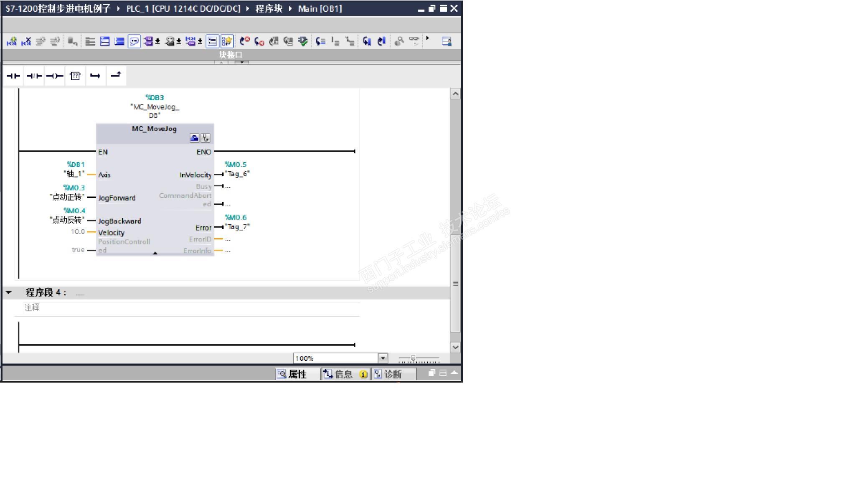Click the zoom slider handle
Image resolution: width=868 pixels, height=487 pixels.
coord(413,358)
